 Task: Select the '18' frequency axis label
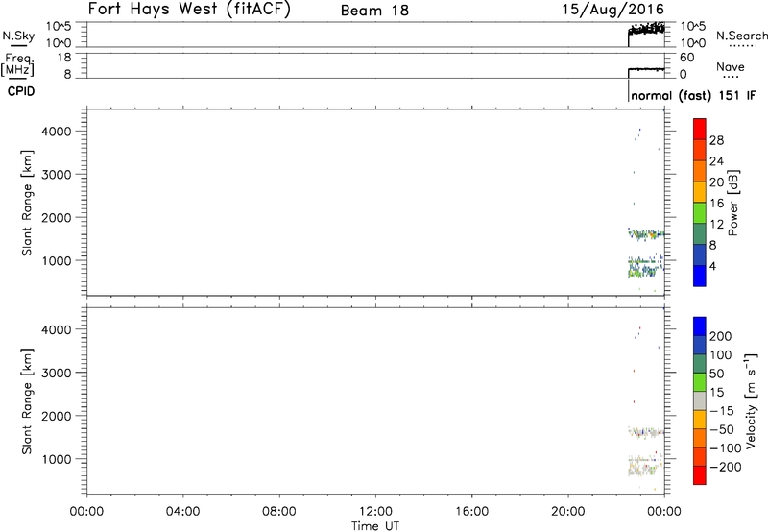[65, 58]
